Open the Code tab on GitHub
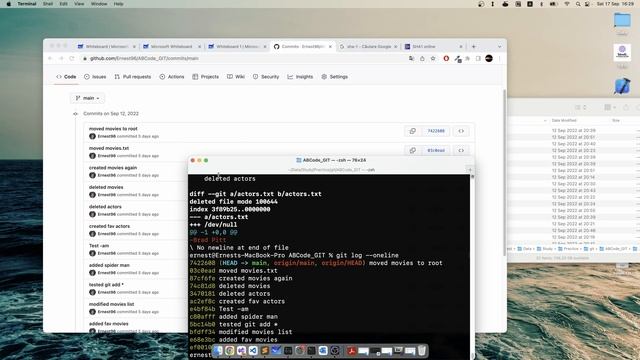 click(66, 77)
